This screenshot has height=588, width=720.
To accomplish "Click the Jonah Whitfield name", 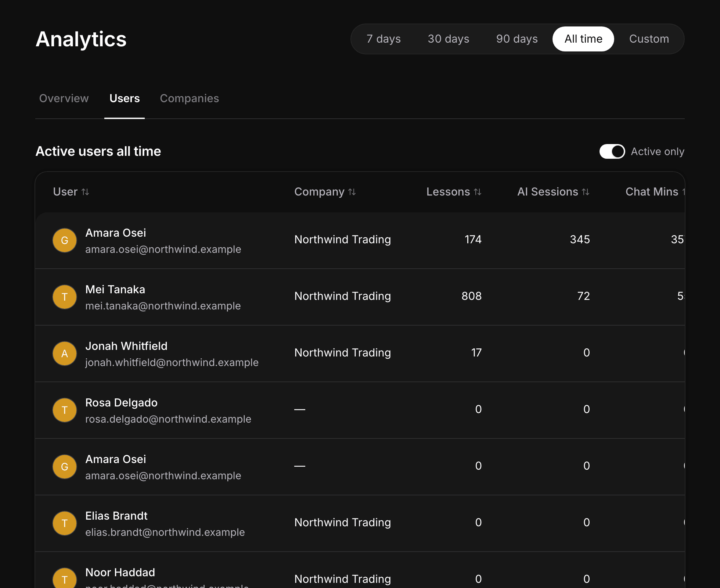I will click(126, 346).
